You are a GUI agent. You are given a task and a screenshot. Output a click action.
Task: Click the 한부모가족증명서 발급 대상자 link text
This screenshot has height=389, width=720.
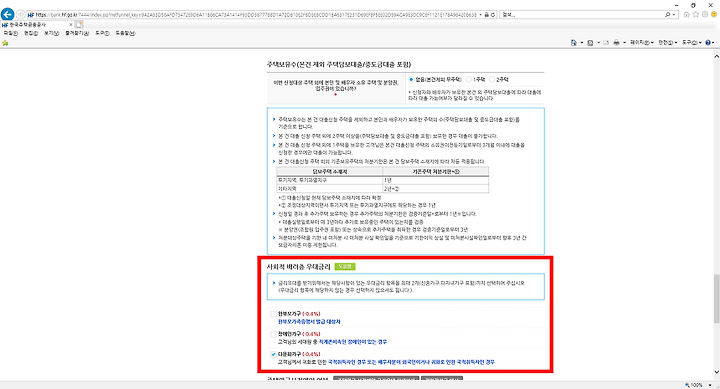click(x=309, y=321)
